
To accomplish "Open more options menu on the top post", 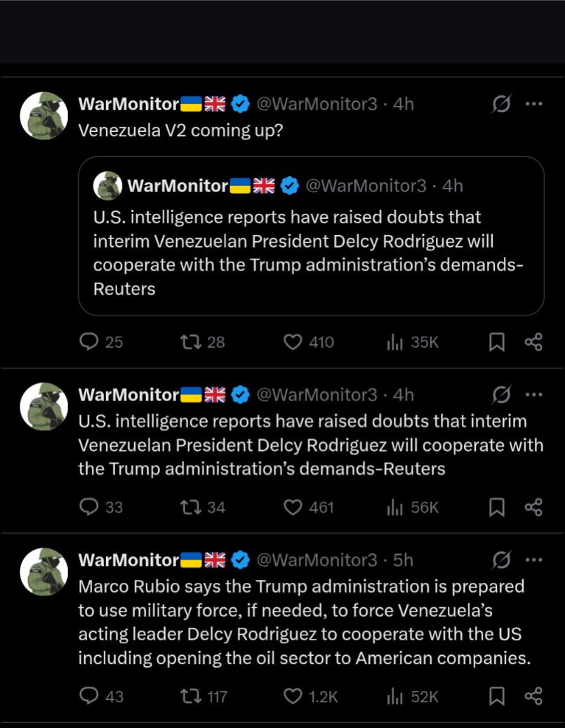I will (x=534, y=105).
